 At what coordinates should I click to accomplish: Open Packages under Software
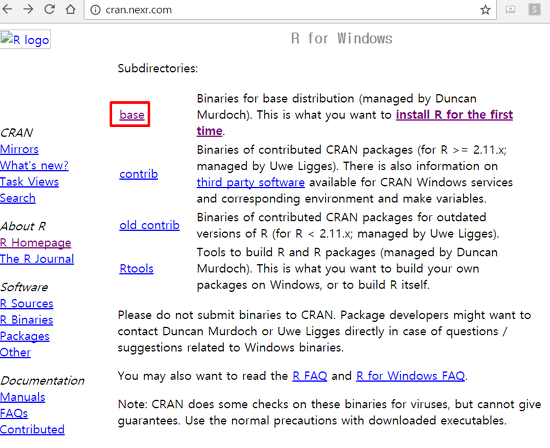coord(25,336)
